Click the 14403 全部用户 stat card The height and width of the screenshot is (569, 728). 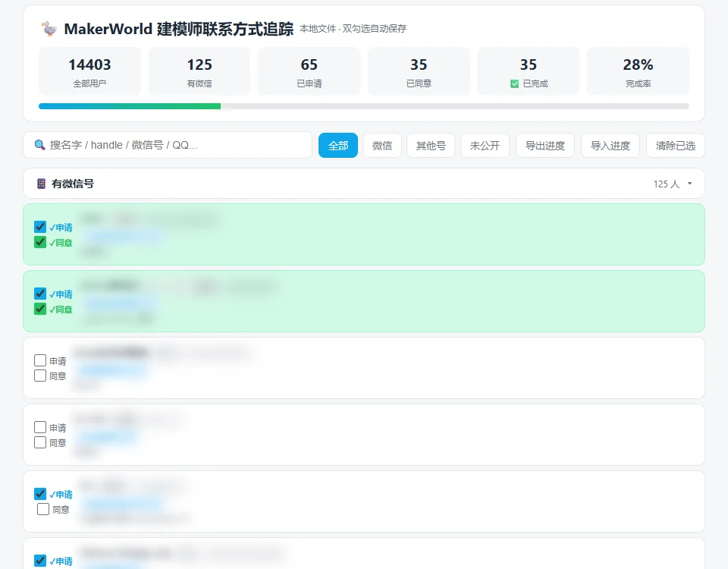pyautogui.click(x=89, y=71)
